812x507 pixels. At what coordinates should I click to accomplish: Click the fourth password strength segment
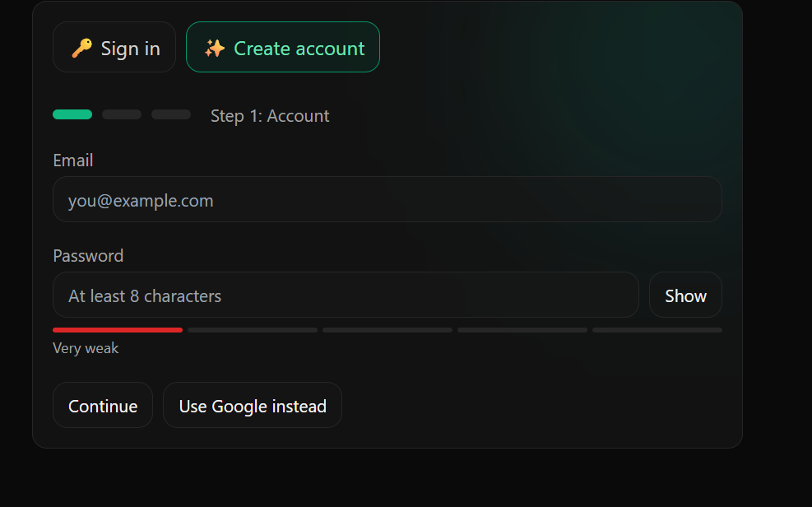coord(522,330)
